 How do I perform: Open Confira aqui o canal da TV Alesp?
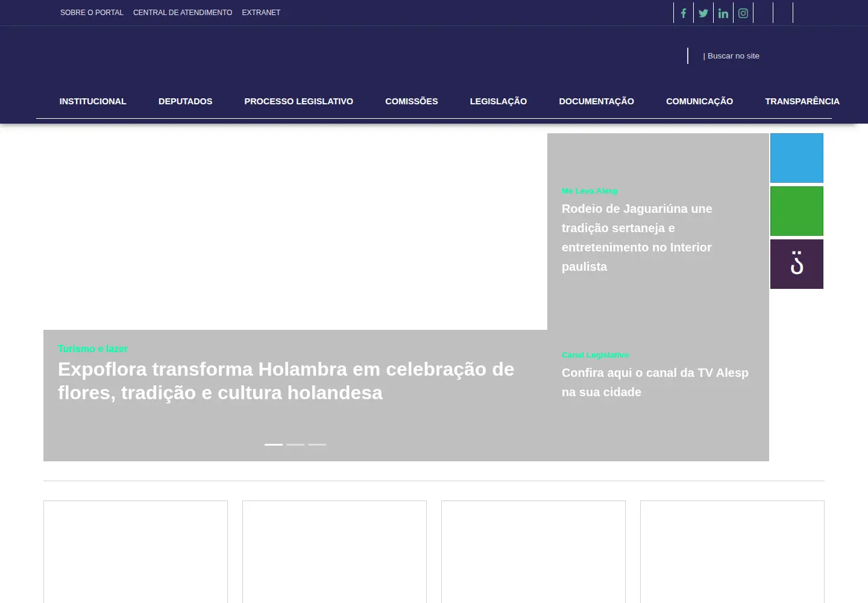pyautogui.click(x=655, y=382)
